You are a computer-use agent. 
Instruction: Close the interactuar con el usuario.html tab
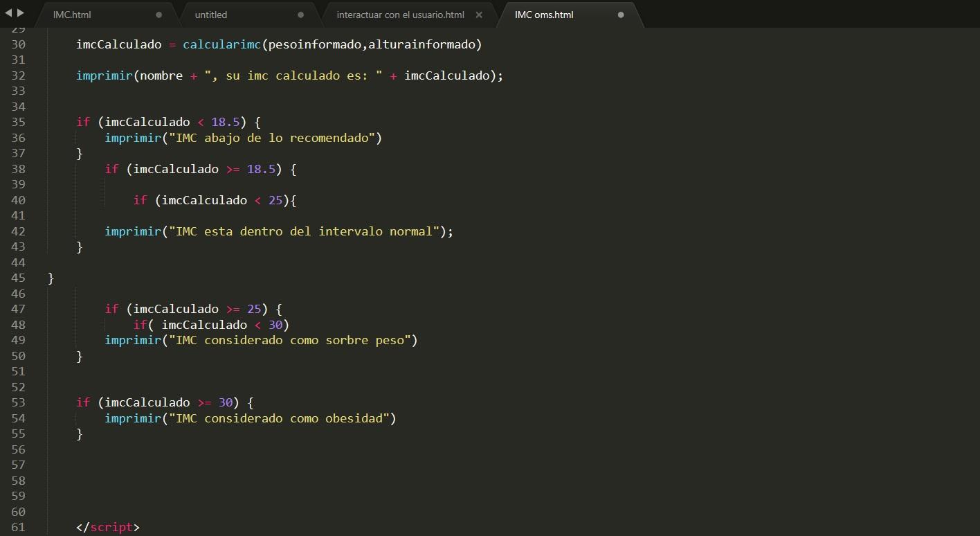pyautogui.click(x=479, y=15)
